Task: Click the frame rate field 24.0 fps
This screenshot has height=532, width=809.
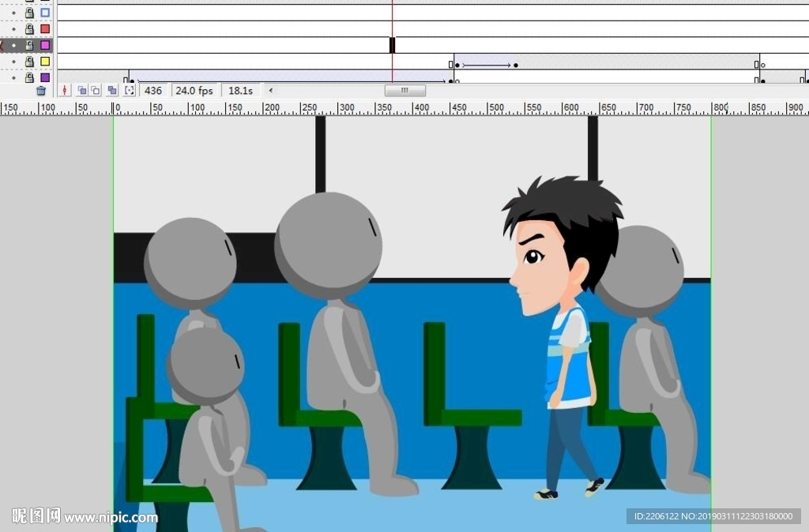Action: 194,91
